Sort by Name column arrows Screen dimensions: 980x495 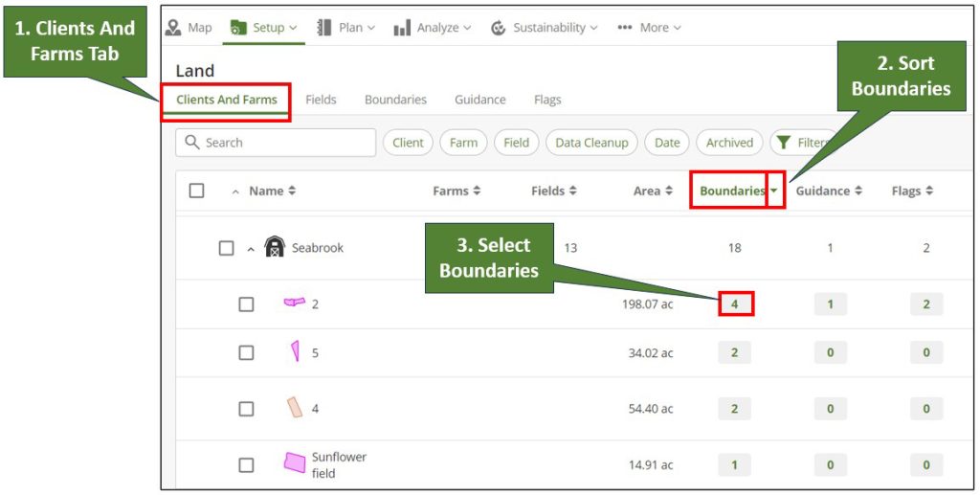(x=292, y=191)
